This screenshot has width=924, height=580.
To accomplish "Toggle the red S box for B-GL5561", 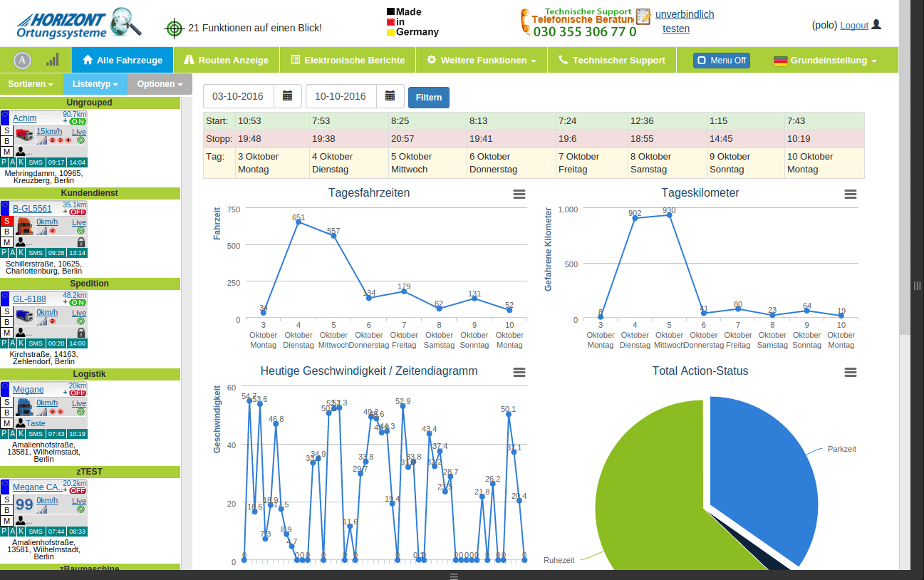I will point(6,222).
